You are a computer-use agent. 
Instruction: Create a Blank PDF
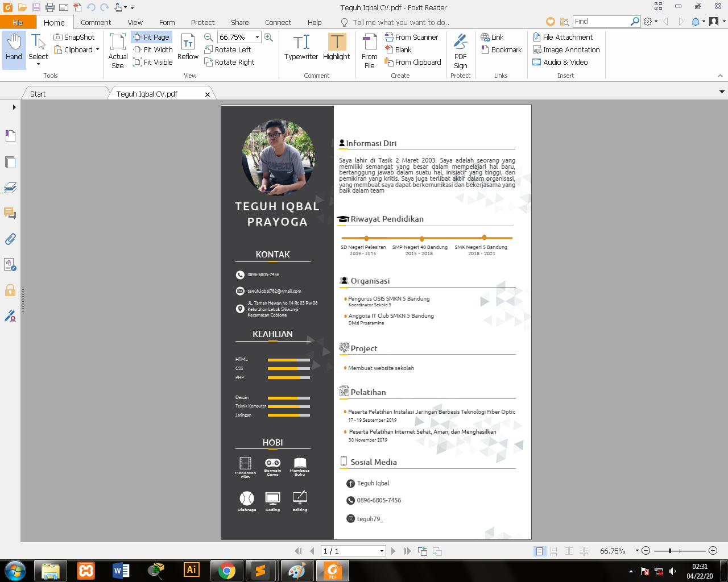(398, 49)
